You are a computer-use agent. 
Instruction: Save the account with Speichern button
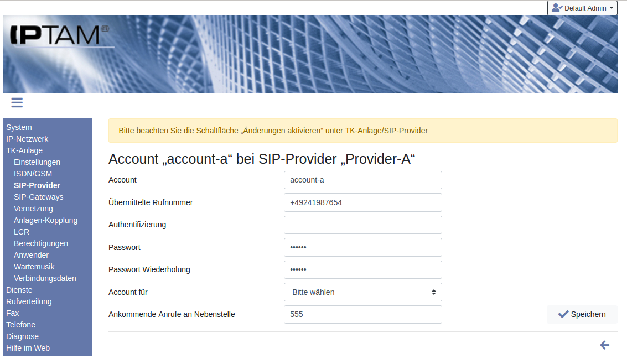582,314
